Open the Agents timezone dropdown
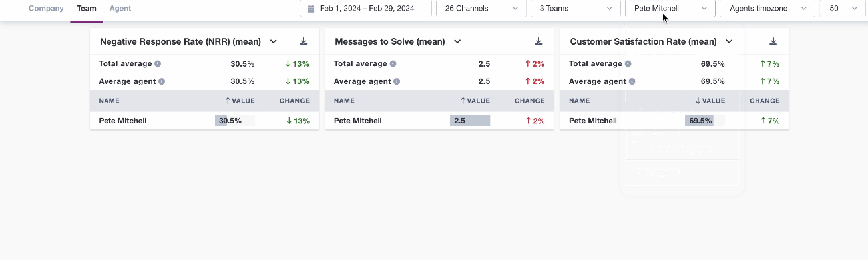This screenshot has height=260, width=868. pos(767,9)
